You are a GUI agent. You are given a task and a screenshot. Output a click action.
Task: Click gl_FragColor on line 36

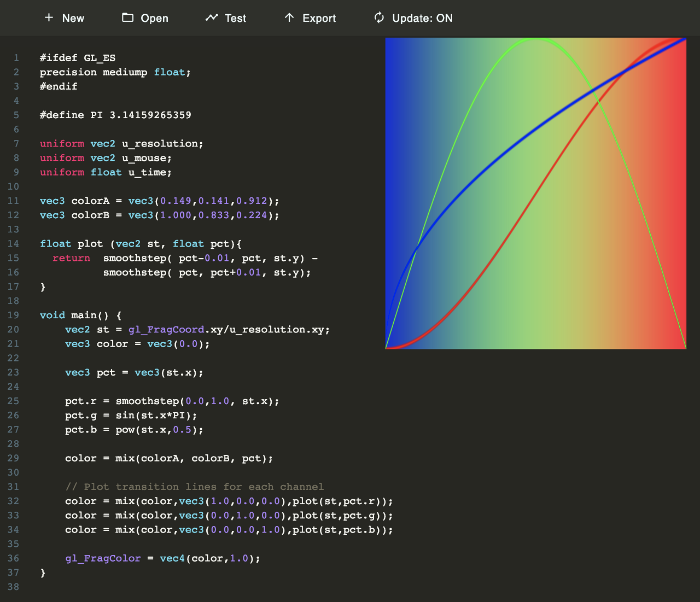click(x=103, y=558)
